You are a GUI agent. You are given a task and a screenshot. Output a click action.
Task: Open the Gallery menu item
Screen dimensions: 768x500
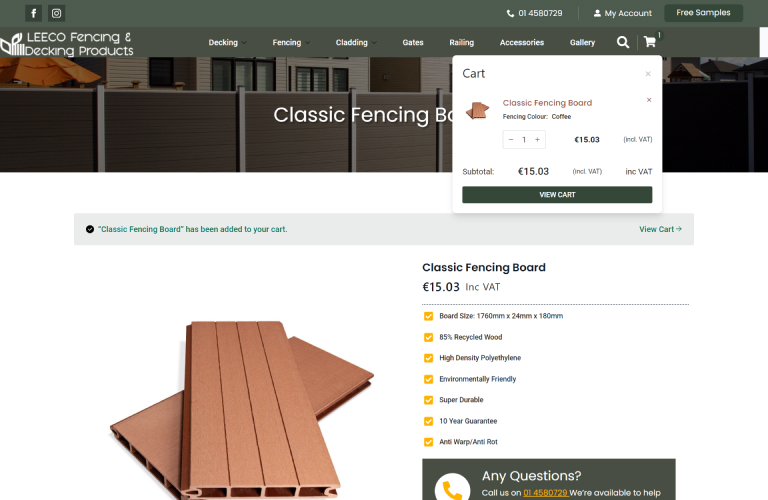click(x=582, y=43)
